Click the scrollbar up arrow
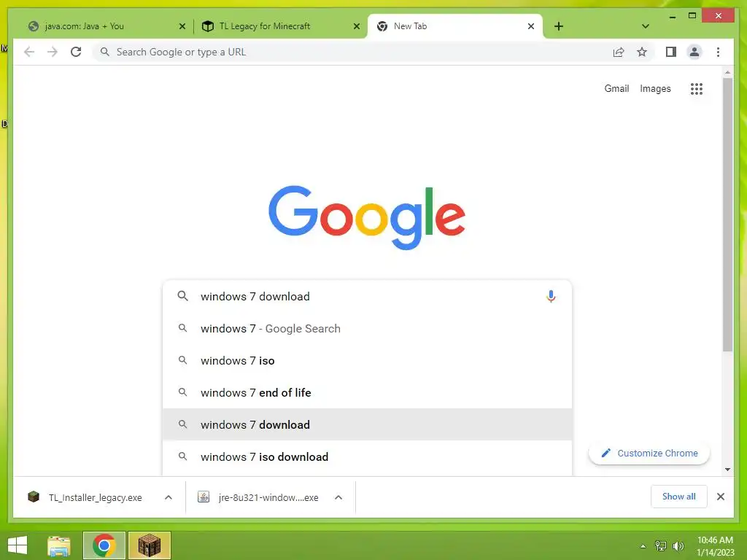Viewport: 747px width, 560px height. pyautogui.click(x=727, y=72)
